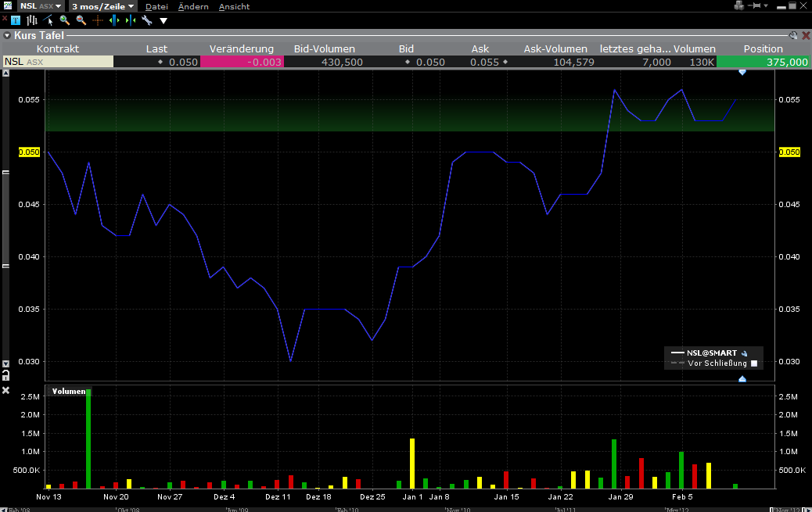The image size is (812, 512).
Task: Click the zoom in magnifier icon
Action: pyautogui.click(x=65, y=20)
